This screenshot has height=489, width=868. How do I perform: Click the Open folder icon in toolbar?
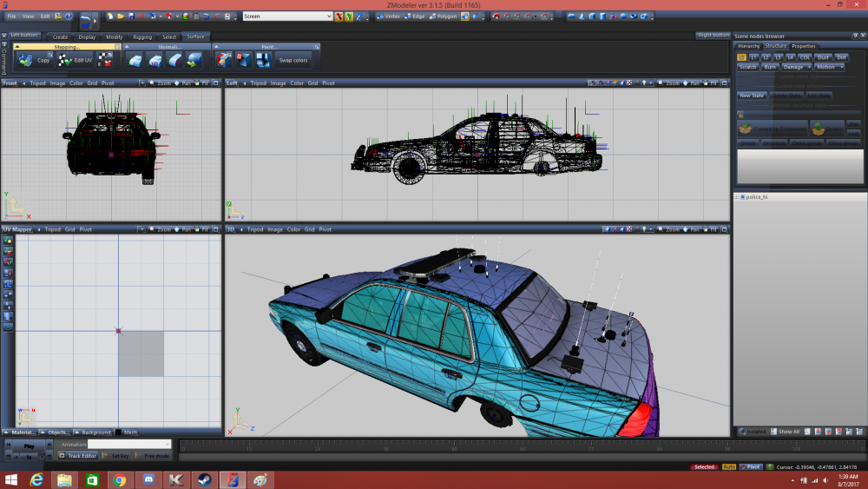(x=121, y=17)
